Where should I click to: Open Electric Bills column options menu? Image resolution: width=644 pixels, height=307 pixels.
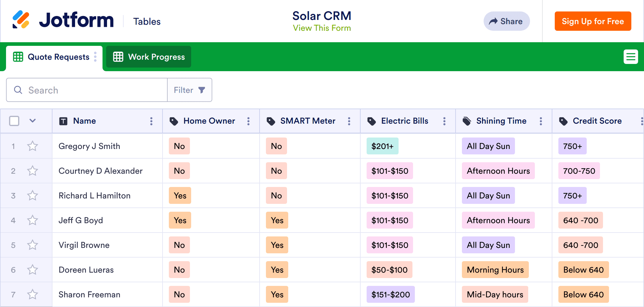(x=444, y=121)
